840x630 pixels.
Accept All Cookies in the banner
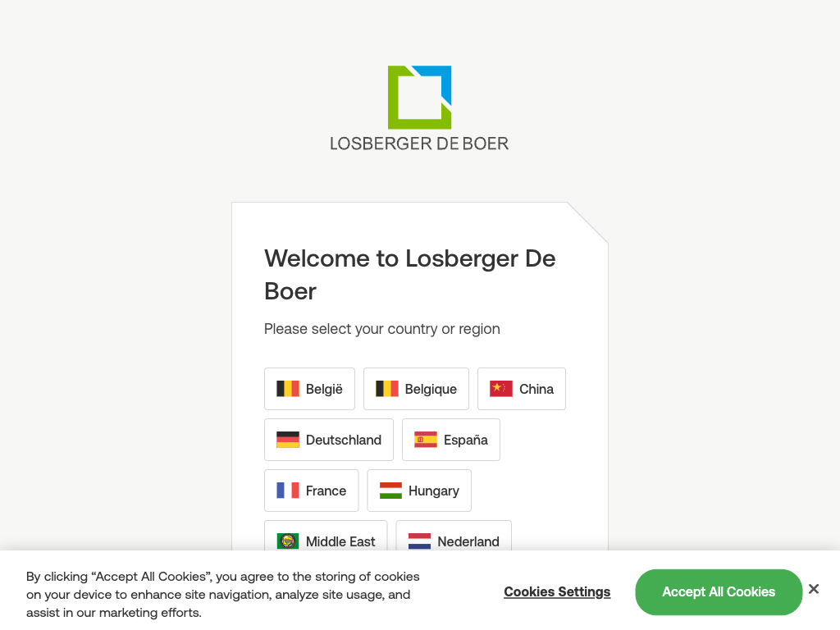pos(719,592)
